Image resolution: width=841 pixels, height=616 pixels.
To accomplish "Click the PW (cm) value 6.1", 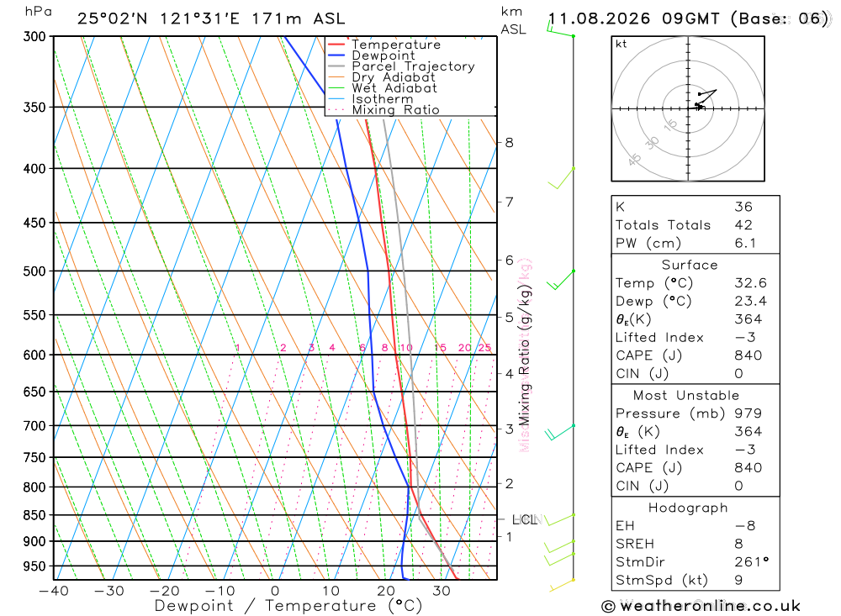I will coord(745,244).
